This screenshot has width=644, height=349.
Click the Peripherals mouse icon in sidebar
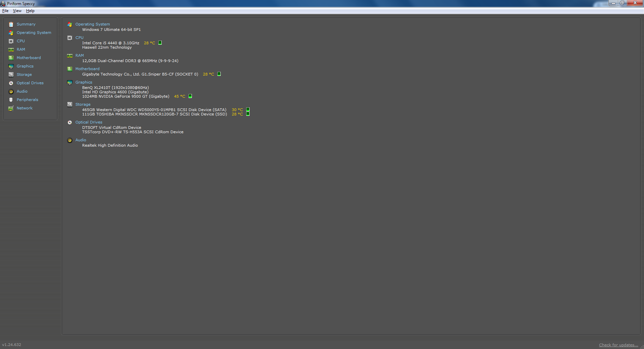[11, 100]
